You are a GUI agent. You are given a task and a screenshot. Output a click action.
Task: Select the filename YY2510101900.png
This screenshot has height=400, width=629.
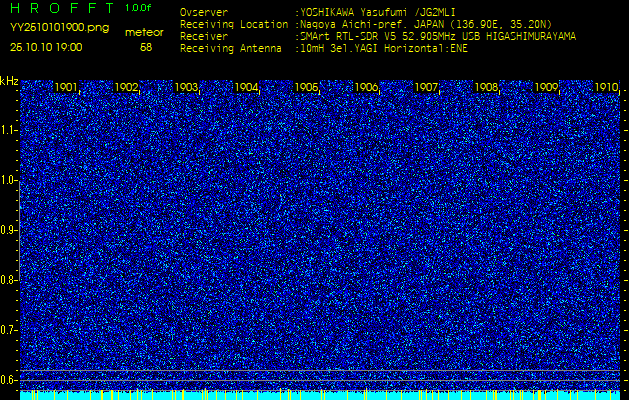(x=59, y=28)
